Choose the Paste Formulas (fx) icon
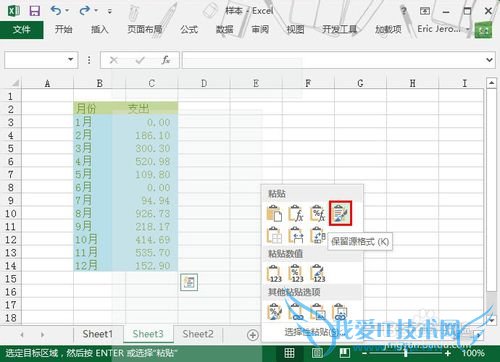Viewport: 500px width, 362px height. pos(296,213)
